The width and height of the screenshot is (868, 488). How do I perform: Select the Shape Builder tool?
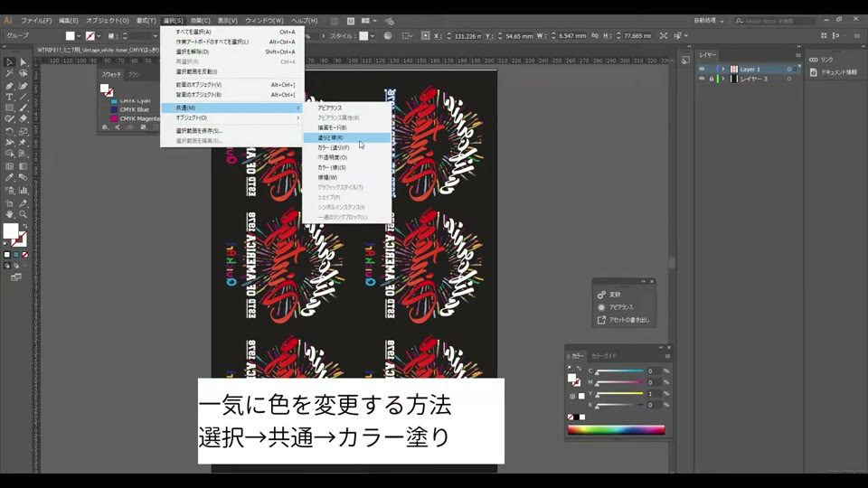(9, 154)
